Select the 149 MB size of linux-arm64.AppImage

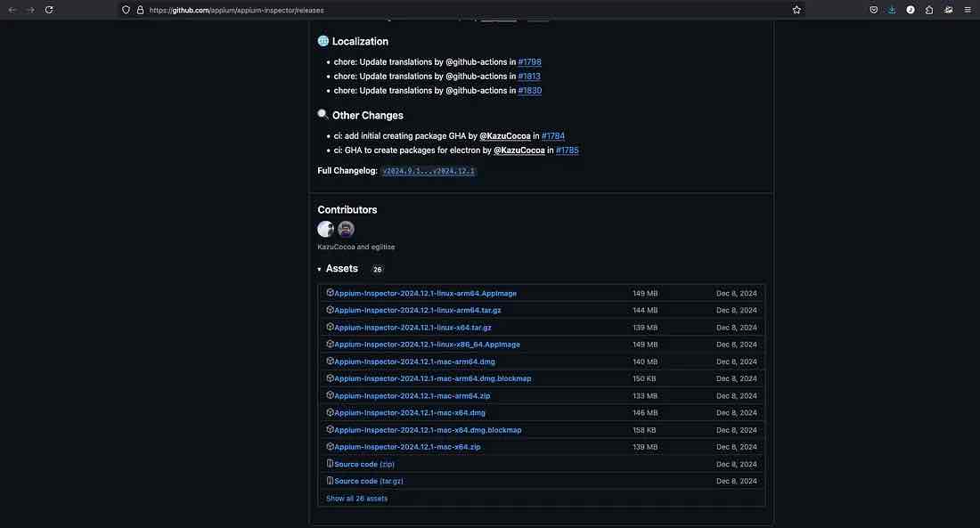pyautogui.click(x=644, y=293)
